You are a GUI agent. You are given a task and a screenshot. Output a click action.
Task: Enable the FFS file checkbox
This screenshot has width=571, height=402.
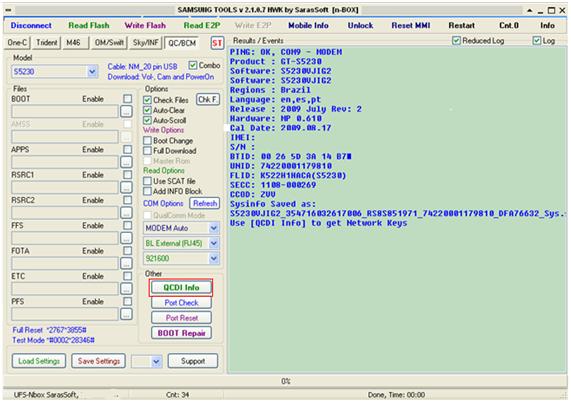(x=127, y=225)
